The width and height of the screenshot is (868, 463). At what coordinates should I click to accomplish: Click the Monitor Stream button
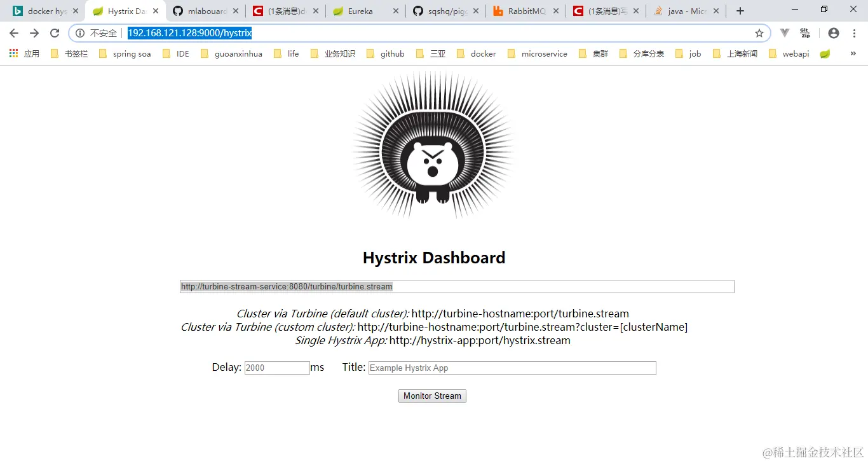point(432,396)
